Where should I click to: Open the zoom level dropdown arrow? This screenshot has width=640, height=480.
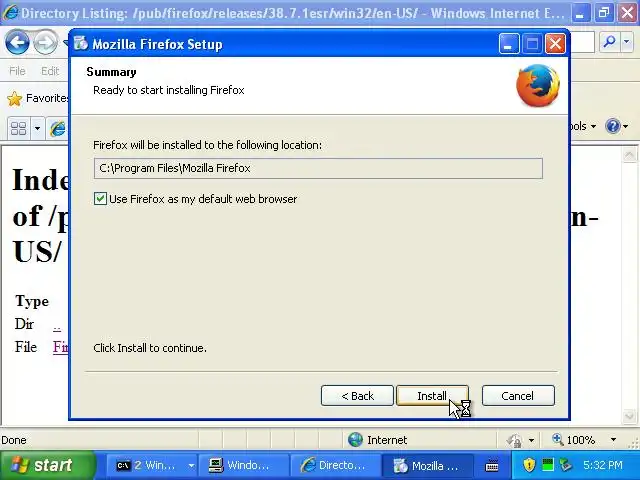(x=613, y=440)
